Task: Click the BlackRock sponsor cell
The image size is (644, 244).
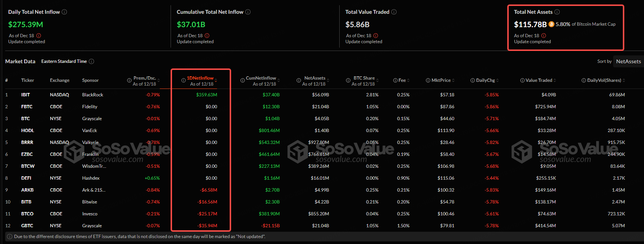Action: [x=93, y=95]
